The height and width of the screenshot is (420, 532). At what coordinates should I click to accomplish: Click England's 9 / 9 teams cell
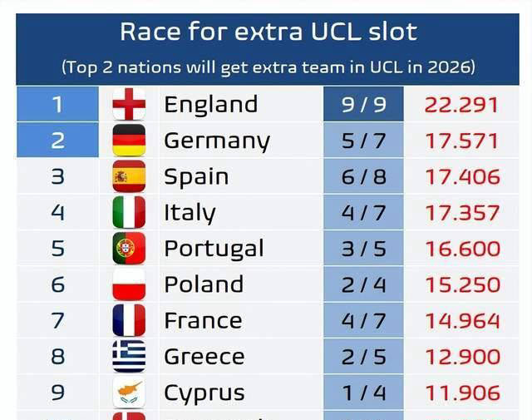pyautogui.click(x=363, y=105)
